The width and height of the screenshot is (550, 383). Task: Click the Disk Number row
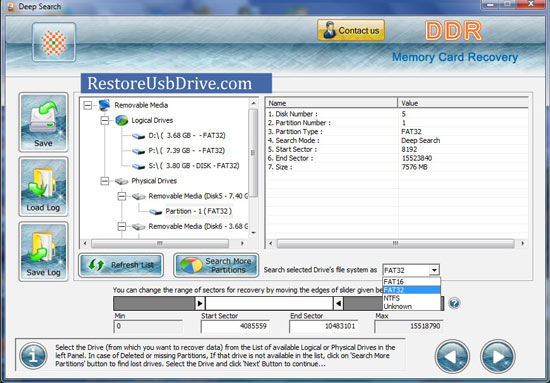click(397, 114)
